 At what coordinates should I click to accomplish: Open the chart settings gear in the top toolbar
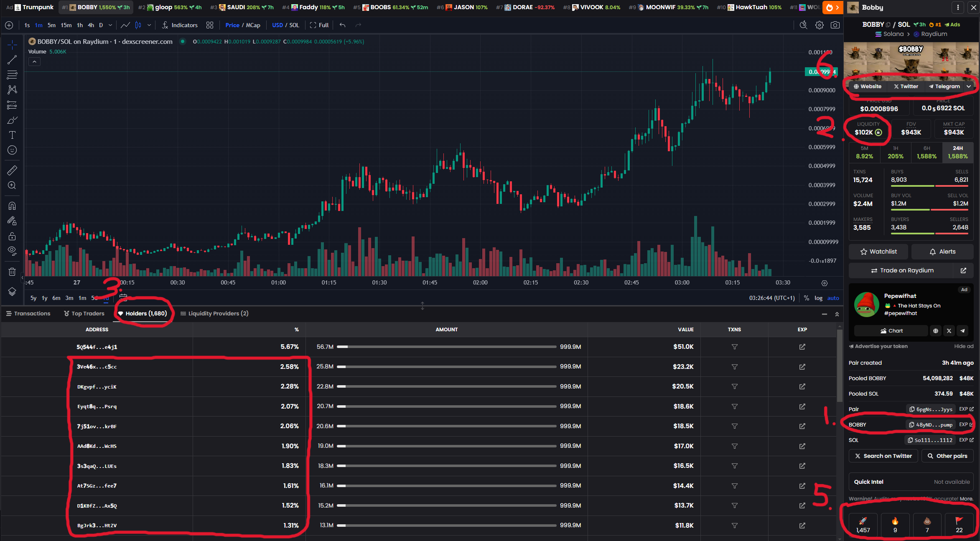click(819, 25)
